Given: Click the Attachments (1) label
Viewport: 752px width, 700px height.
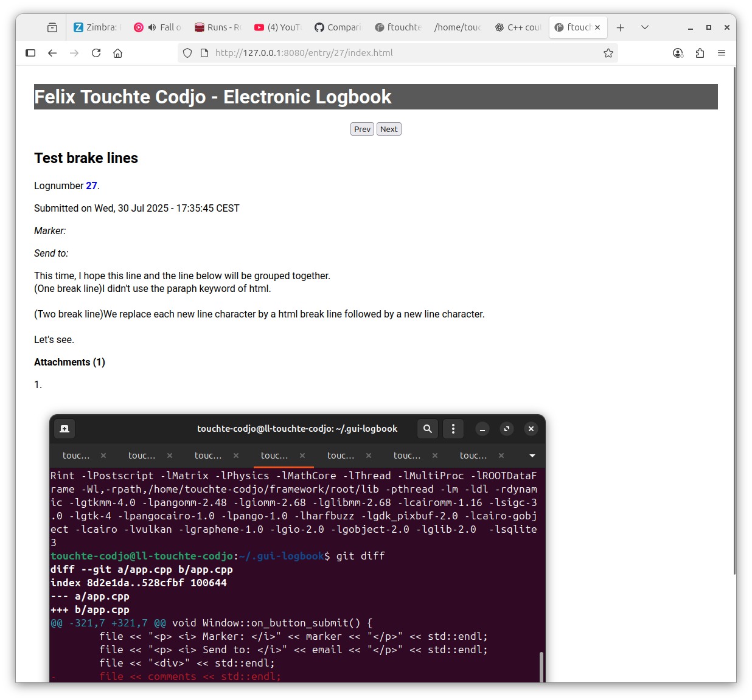Looking at the screenshot, I should [x=69, y=362].
